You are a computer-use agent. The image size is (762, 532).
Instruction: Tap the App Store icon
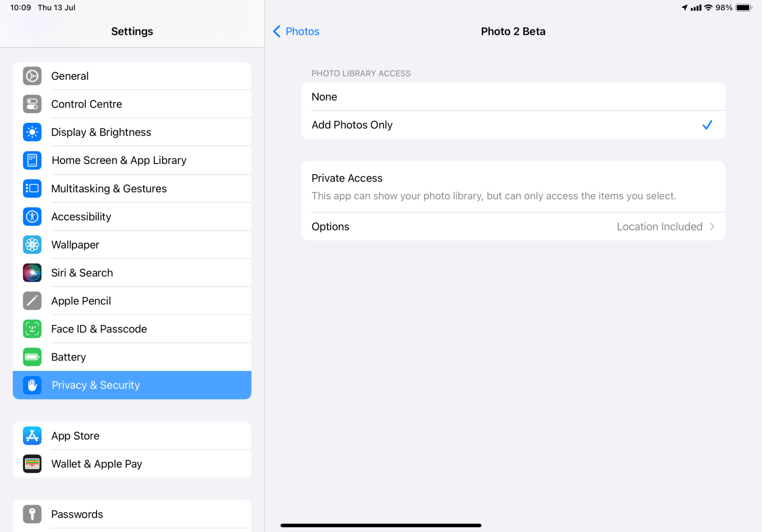32,436
